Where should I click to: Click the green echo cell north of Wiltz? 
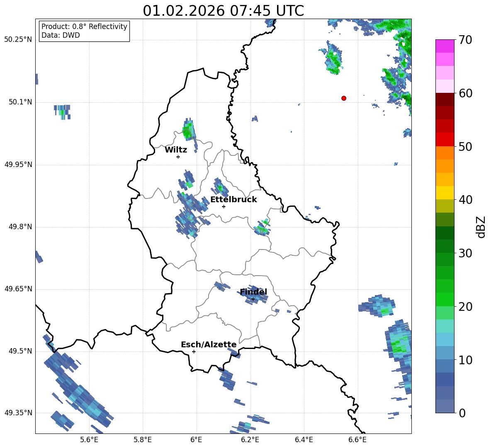[188, 131]
